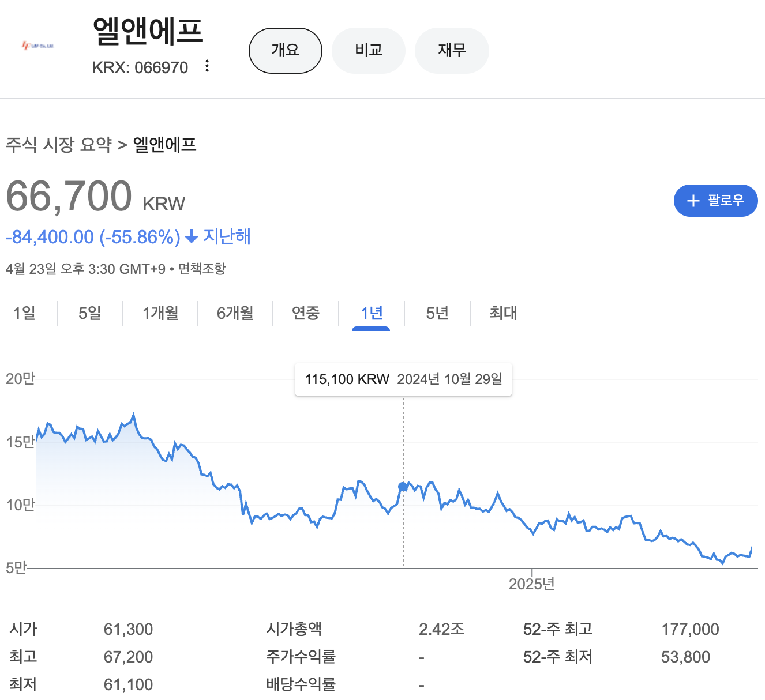Click the 52-주 최고 value 177,000
Screen dimensions: 765x700
[x=690, y=629]
